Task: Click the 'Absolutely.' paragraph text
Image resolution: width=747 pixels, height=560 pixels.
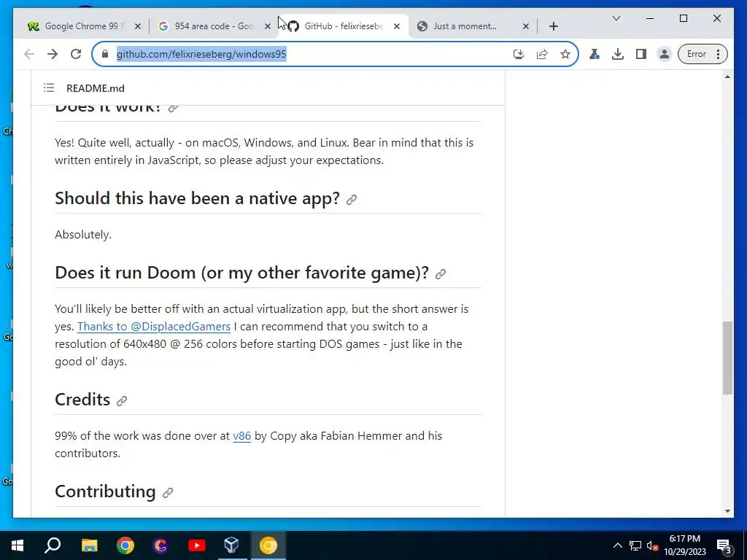Action: pos(83,234)
